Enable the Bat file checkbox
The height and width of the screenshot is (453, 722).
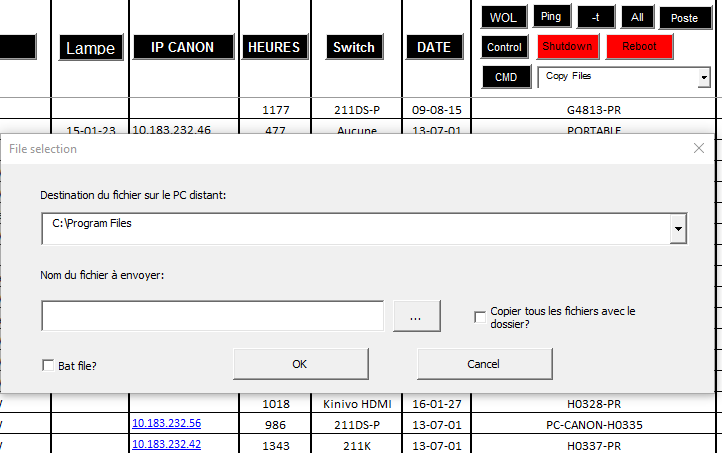48,366
